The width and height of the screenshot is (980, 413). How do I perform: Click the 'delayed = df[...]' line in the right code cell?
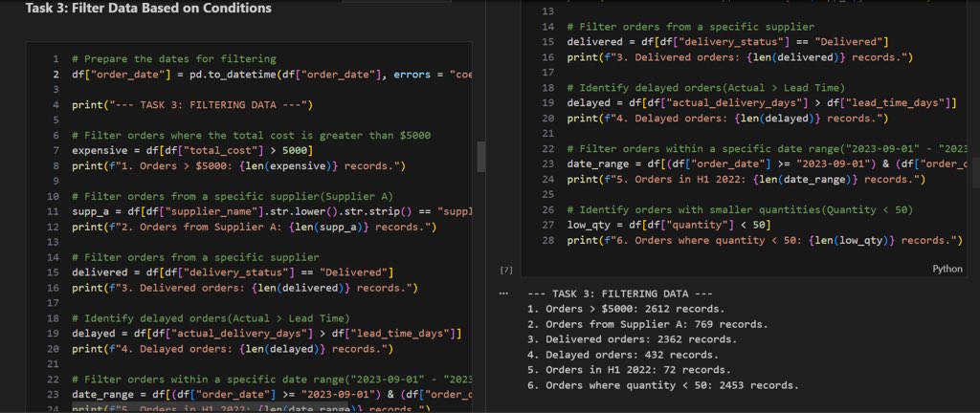762,103
